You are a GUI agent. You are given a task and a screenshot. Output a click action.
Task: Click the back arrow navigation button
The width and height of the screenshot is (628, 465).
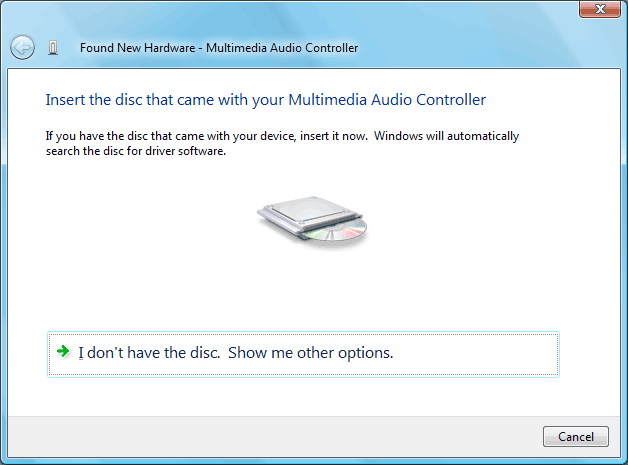pos(22,48)
